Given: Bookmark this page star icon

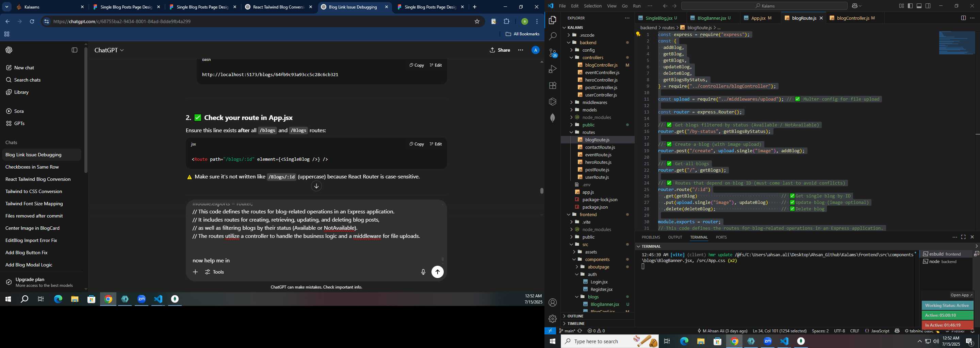Looking at the screenshot, I should 477,22.
